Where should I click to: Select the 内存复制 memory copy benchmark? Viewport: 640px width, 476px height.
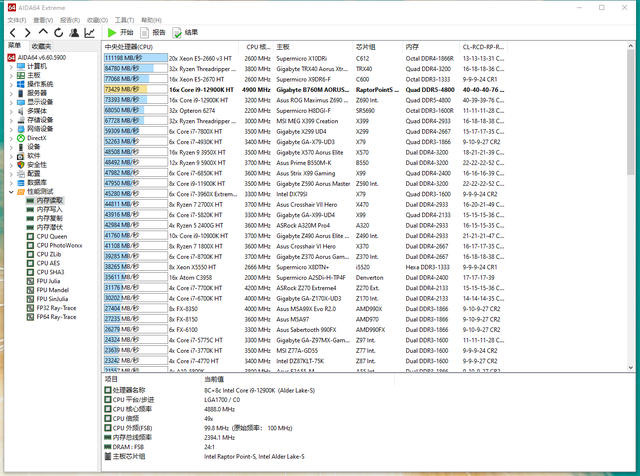(49, 218)
